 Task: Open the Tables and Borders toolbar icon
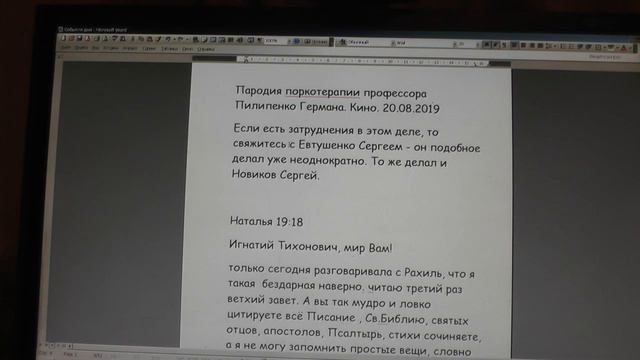click(x=204, y=40)
